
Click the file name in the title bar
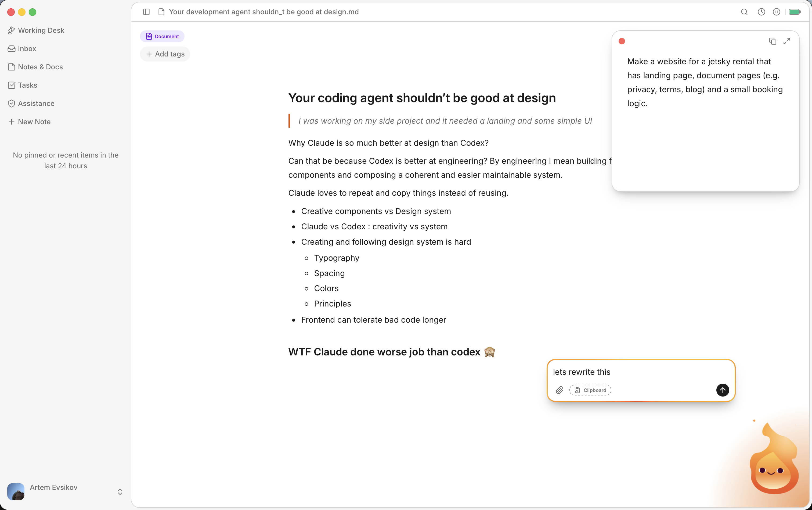(x=264, y=12)
